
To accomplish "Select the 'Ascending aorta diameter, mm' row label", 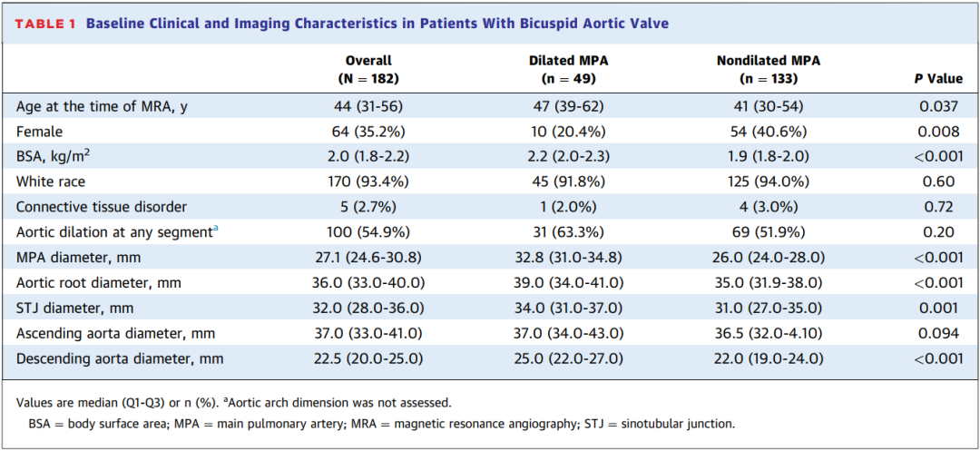I will pos(113,334).
